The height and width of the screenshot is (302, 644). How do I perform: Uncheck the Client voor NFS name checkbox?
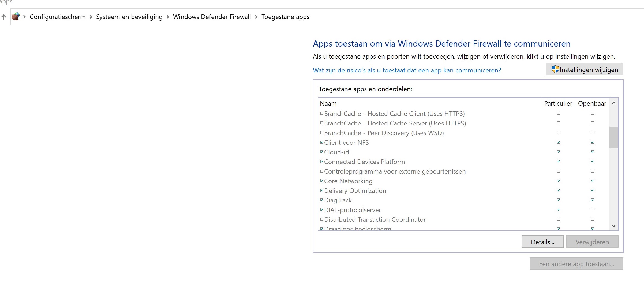point(322,142)
